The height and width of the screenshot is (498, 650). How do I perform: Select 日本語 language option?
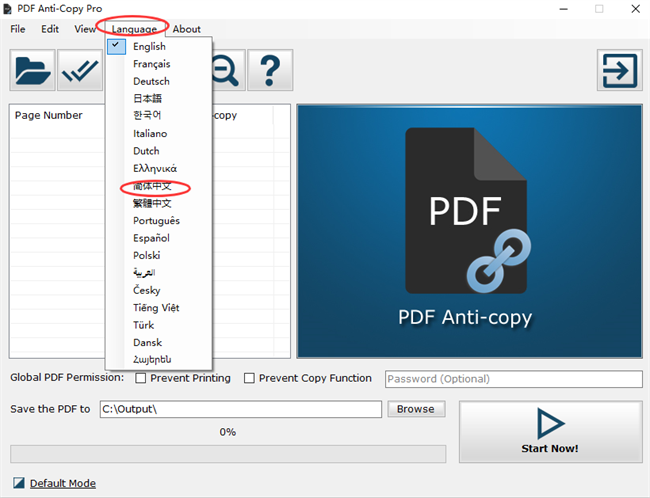159,98
